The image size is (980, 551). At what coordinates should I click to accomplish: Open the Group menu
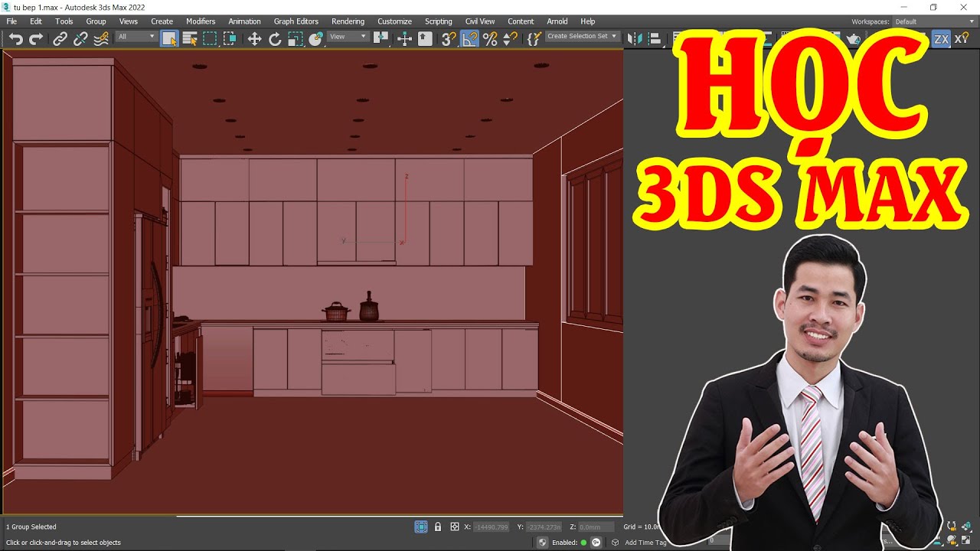click(x=96, y=21)
